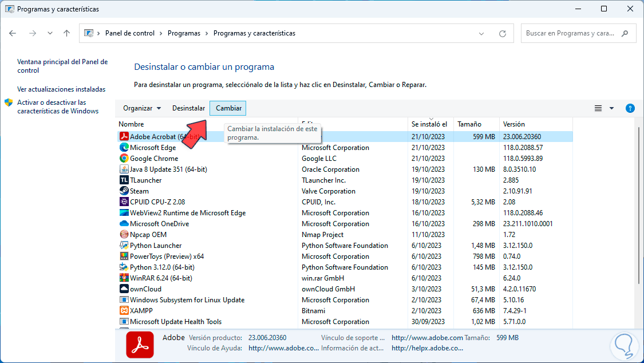644x363 pixels.
Task: Click the WebView2 Runtime icon
Action: tap(124, 213)
